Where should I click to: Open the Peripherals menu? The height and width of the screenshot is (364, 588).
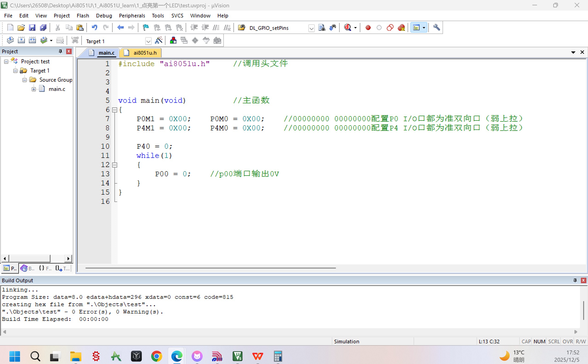(x=132, y=16)
